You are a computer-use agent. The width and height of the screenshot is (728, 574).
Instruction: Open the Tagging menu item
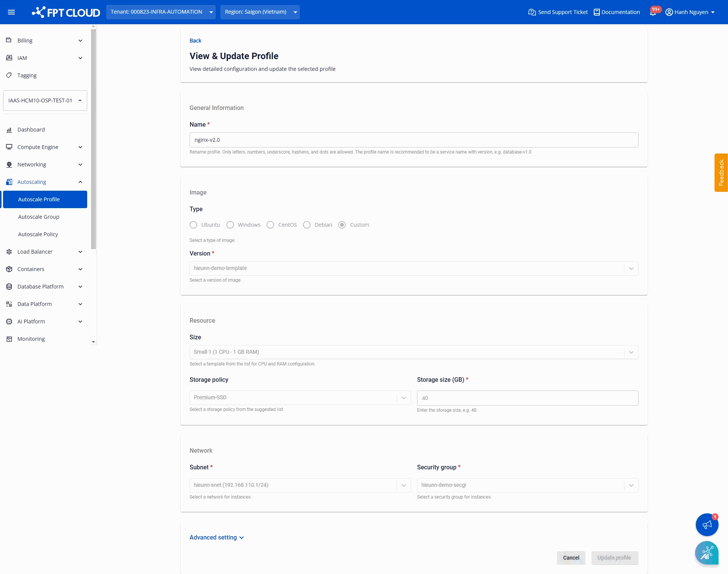click(45, 75)
